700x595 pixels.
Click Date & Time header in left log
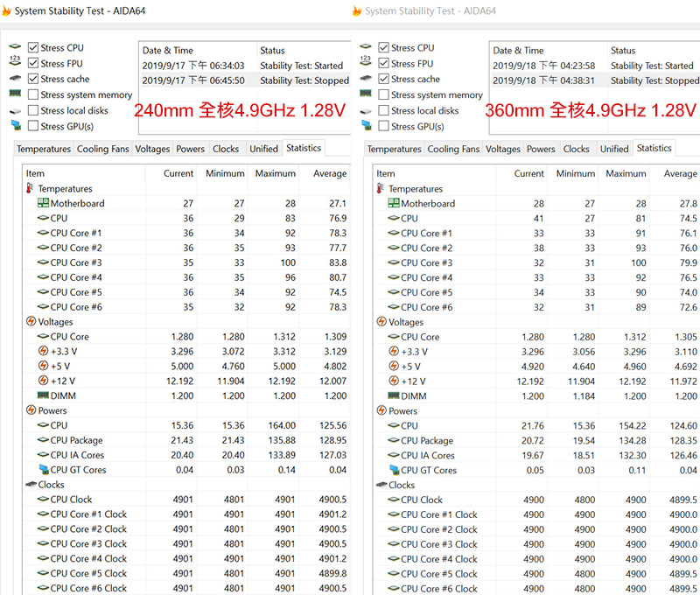pos(199,50)
